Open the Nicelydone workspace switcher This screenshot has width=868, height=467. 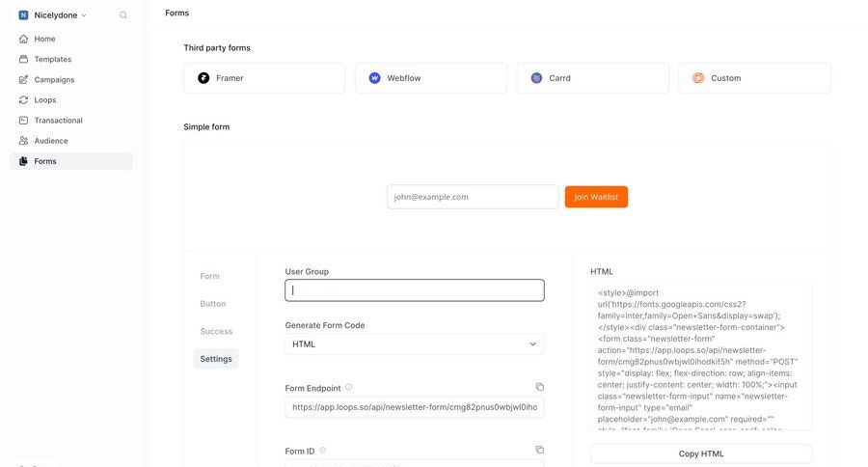click(x=53, y=15)
